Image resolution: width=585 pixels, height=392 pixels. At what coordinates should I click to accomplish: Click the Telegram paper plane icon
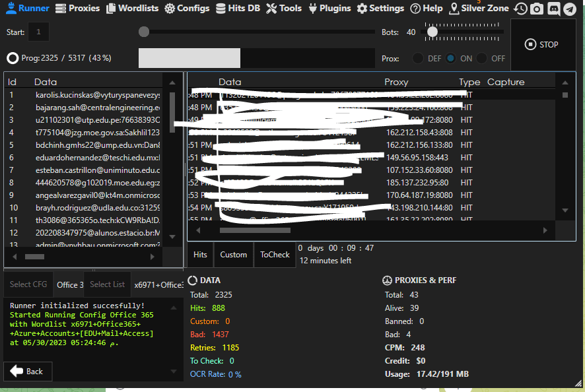coord(569,9)
